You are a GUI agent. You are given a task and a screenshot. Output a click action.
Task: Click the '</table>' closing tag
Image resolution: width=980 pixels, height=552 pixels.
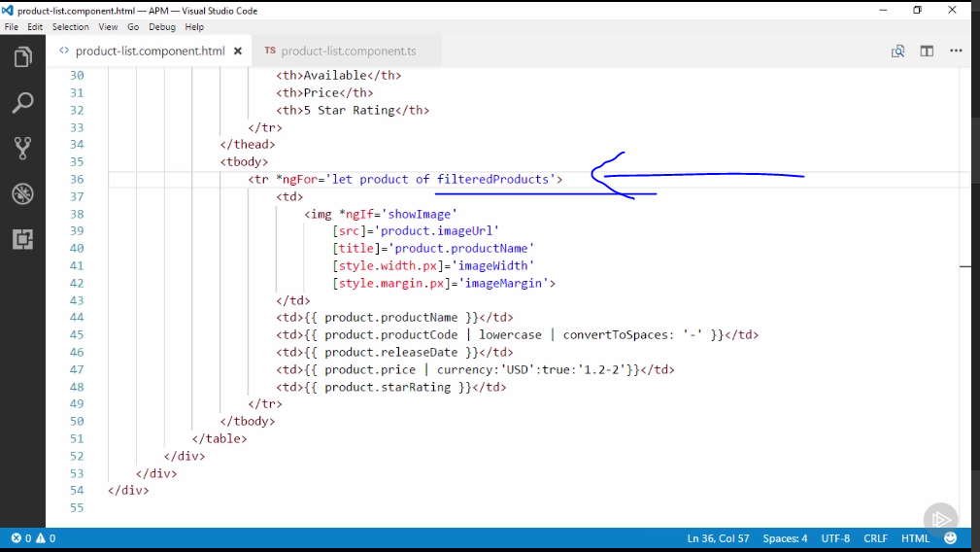pyautogui.click(x=220, y=439)
